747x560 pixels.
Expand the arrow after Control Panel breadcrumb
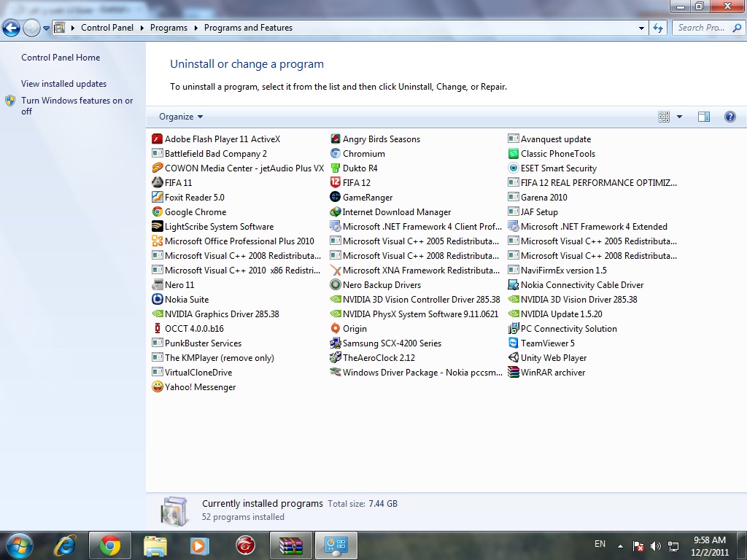142,28
